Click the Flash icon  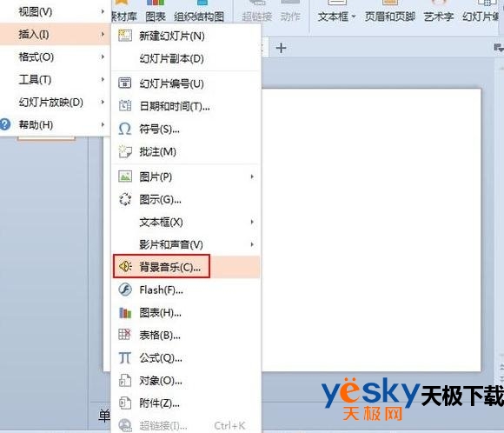tap(125, 290)
